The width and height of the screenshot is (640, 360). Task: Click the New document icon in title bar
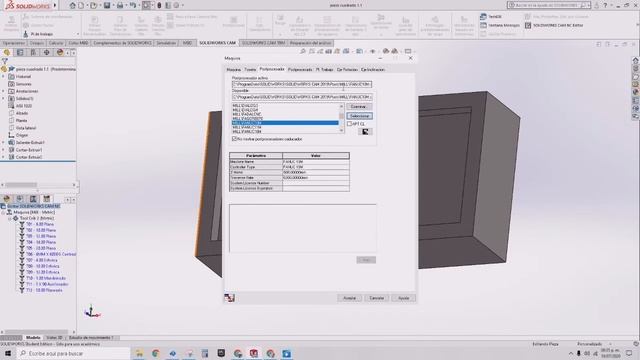tap(81, 5)
